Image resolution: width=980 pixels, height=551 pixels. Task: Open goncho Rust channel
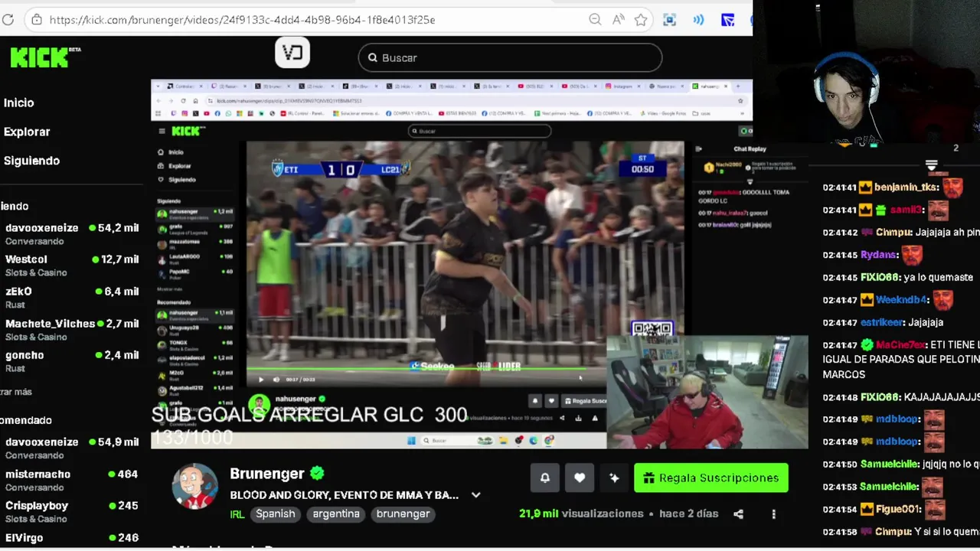70,361
